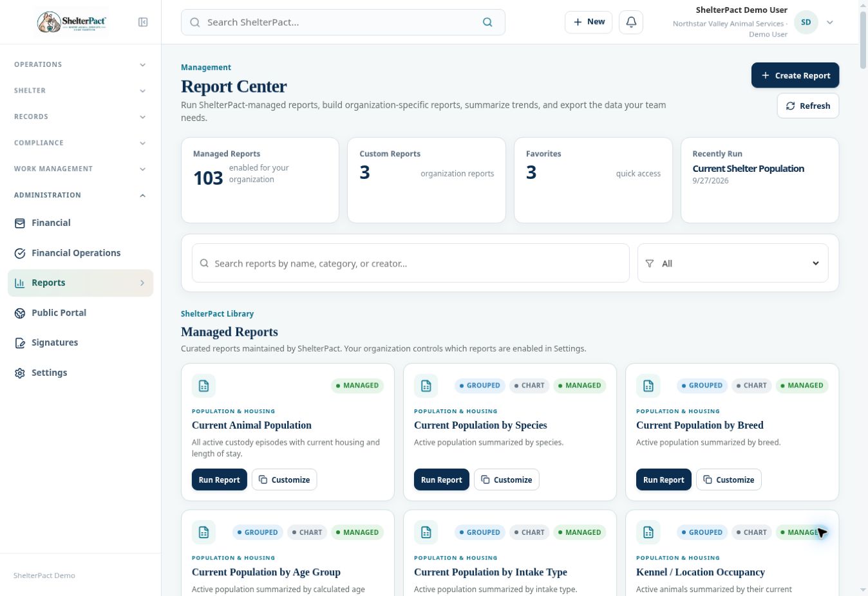868x596 pixels.
Task: Click the GROUPED tag on Current Population by Species
Action: click(x=480, y=386)
